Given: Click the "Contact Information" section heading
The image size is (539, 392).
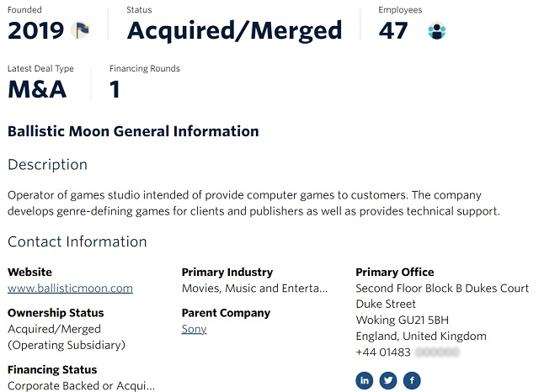Looking at the screenshot, I should 77,242.
